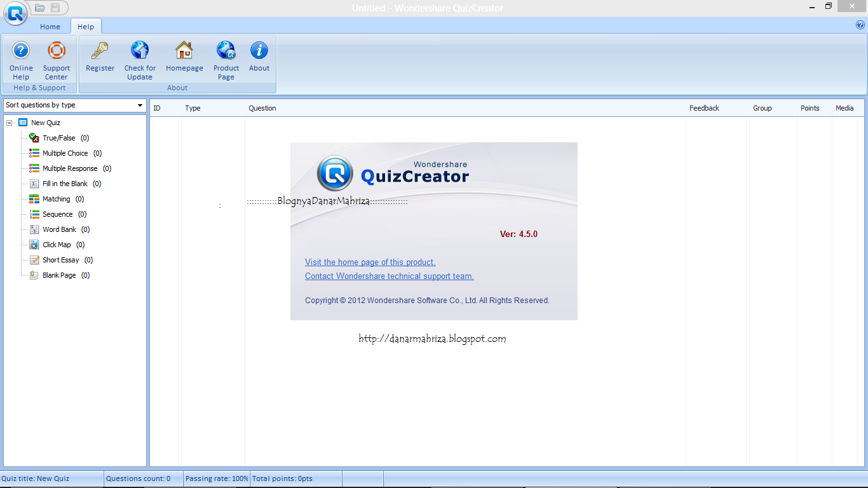This screenshot has height=488, width=868.
Task: Select the New Quiz root node
Action: pos(39,123)
